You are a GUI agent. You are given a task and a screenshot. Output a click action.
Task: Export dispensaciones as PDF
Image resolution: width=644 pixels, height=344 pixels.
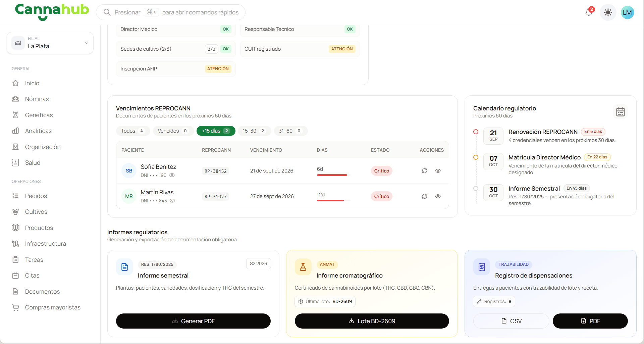pyautogui.click(x=590, y=321)
